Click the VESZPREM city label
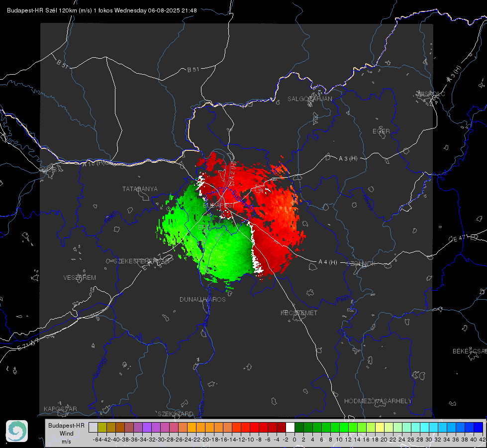Image resolution: width=487 pixels, height=448 pixels. [x=80, y=278]
